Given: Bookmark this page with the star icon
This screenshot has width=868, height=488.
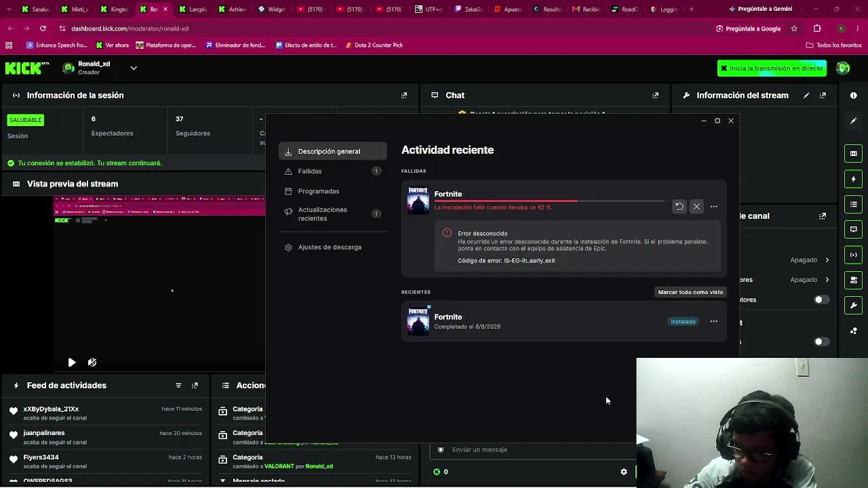Looking at the screenshot, I should 794,28.
